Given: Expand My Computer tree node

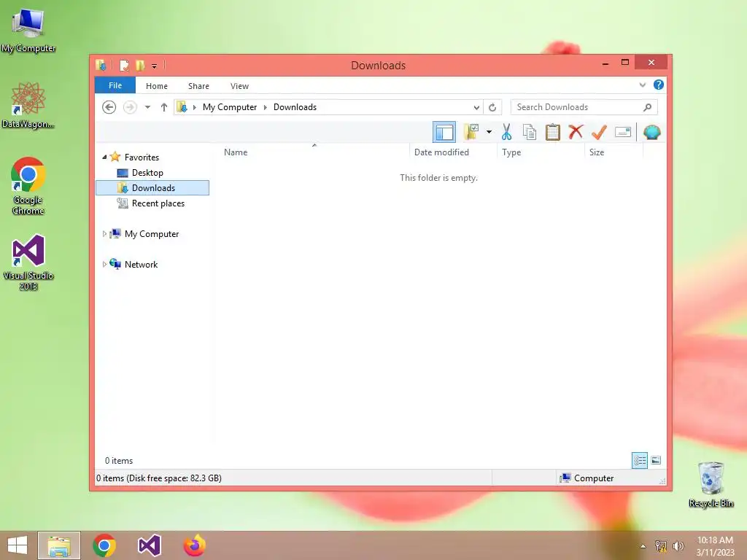Looking at the screenshot, I should point(104,234).
